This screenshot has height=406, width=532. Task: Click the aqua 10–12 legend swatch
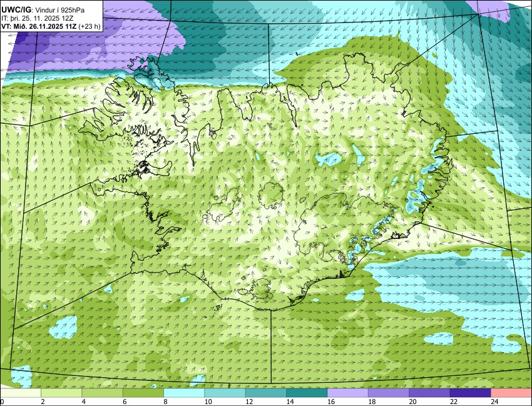(225, 393)
